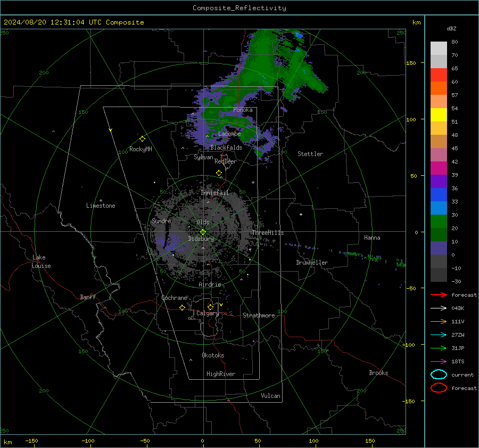
Task: Click the RedDeer city label
Action: tap(226, 161)
